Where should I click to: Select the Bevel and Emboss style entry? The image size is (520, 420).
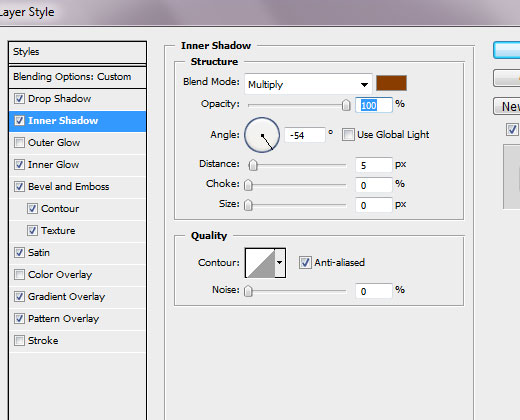click(68, 187)
